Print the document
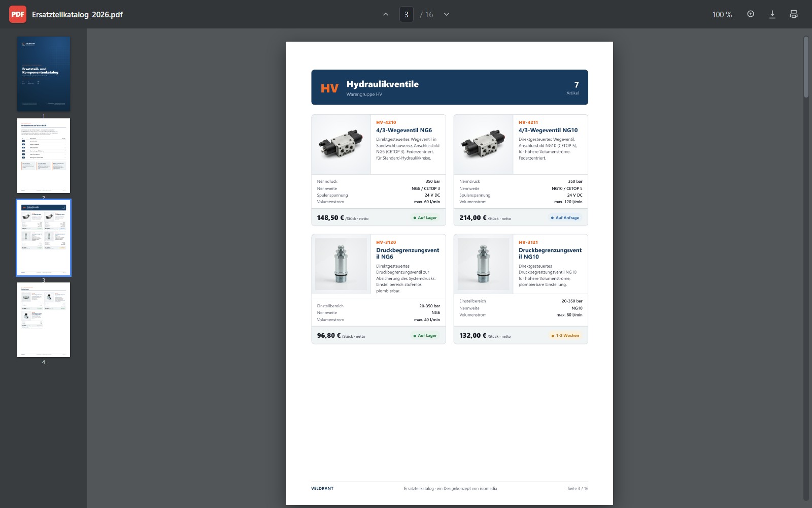This screenshot has height=508, width=812. coord(794,14)
